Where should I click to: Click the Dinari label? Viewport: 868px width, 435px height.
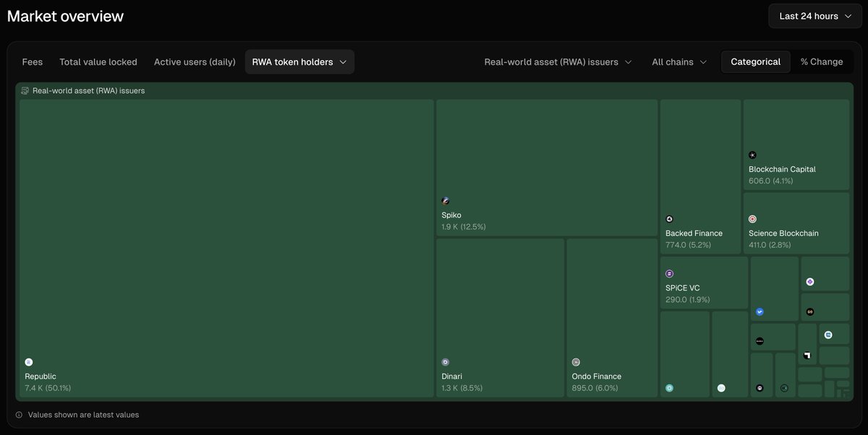(x=452, y=376)
